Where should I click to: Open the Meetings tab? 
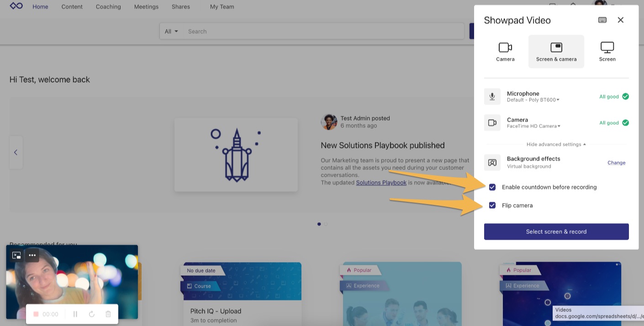click(x=146, y=7)
